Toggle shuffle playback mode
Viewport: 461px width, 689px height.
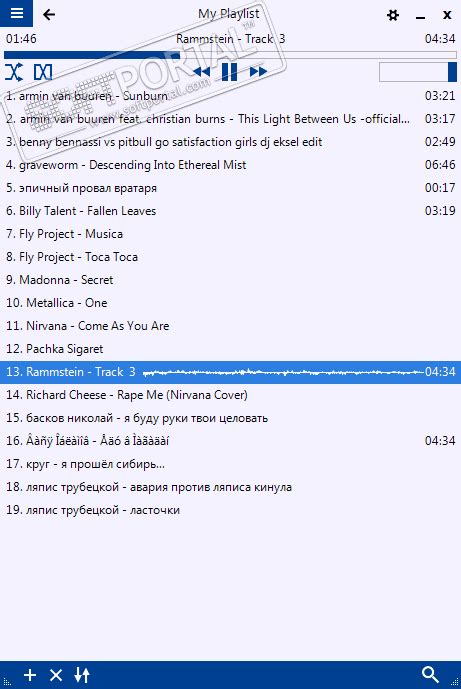point(14,72)
